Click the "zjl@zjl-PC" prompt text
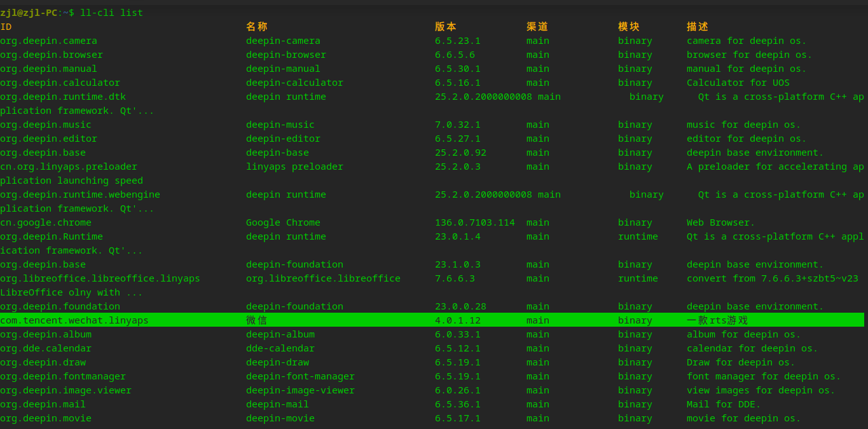Image resolution: width=868 pixels, height=429 pixels. point(29,13)
